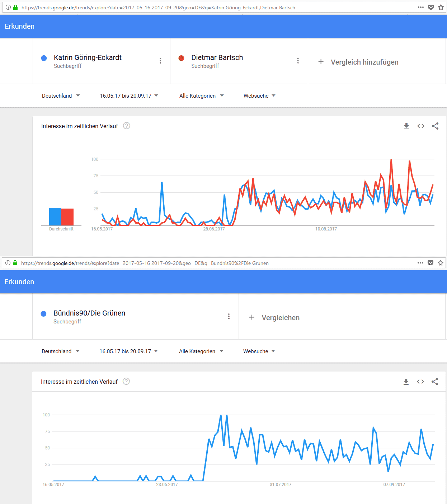Viewport: 447px width, 504px height.
Task: Open help for top 'Interesse im zeitlichen Verlauf'
Action: point(127,126)
